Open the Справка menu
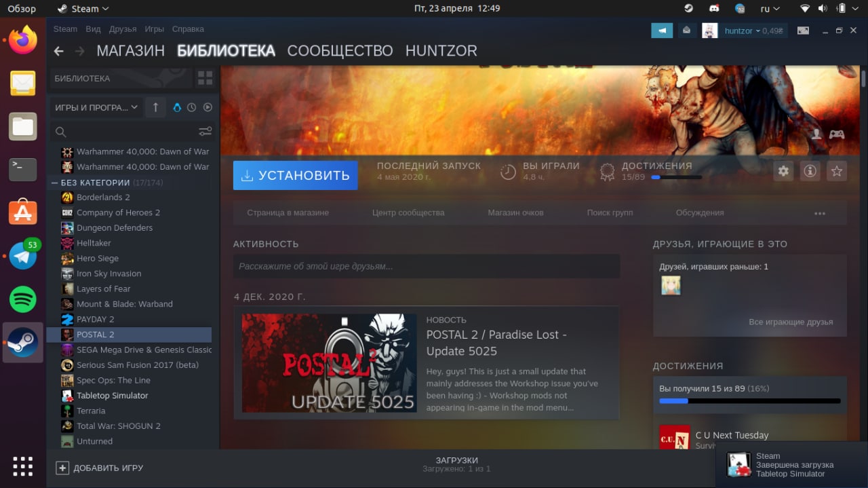The height and width of the screenshot is (488, 868). [x=188, y=29]
